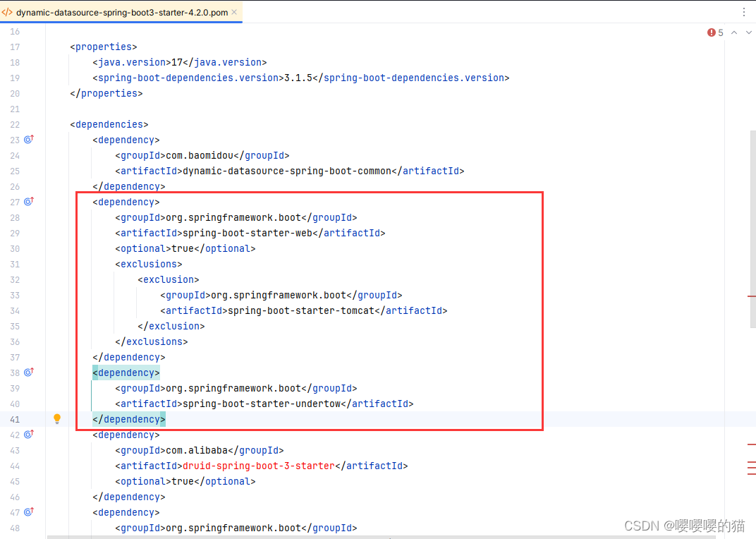The width and height of the screenshot is (756, 539).
Task: Click dependency upgrade icon beside line 27
Action: (x=28, y=202)
